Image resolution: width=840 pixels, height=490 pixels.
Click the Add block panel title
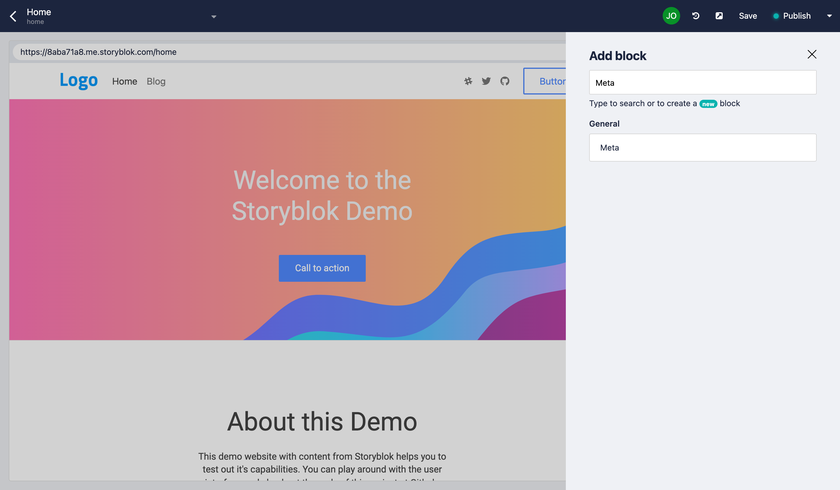point(618,56)
